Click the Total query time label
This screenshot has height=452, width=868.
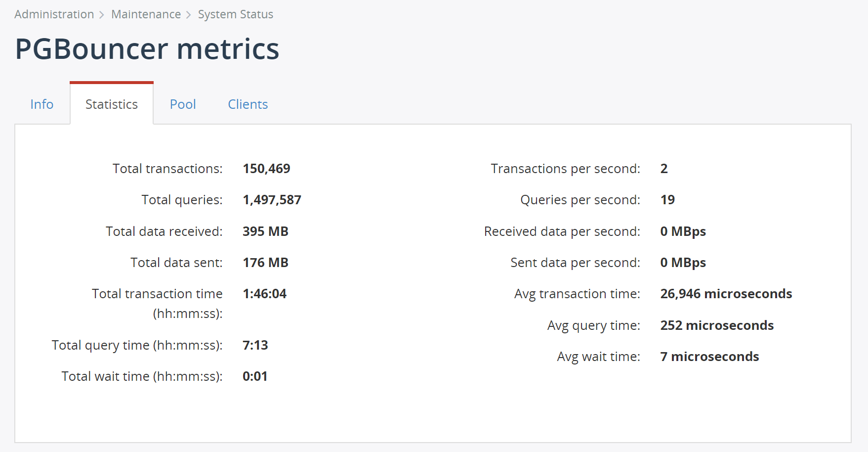137,345
